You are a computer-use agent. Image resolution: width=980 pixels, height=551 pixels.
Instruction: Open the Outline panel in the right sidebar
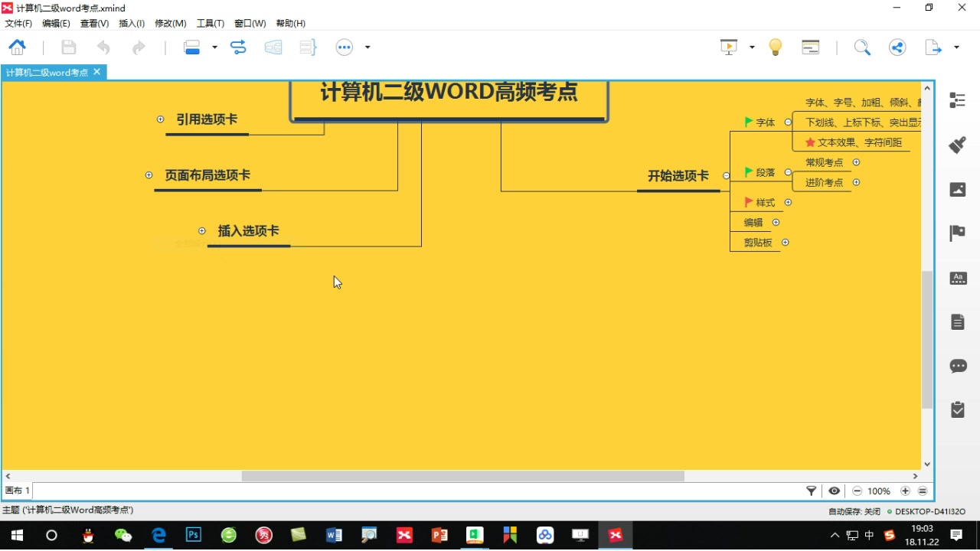pos(958,100)
